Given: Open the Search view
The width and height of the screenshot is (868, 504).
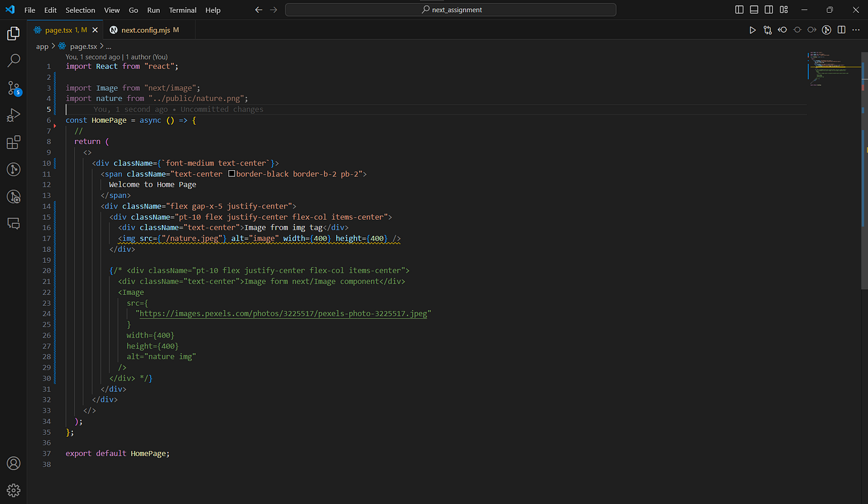Looking at the screenshot, I should (13, 60).
